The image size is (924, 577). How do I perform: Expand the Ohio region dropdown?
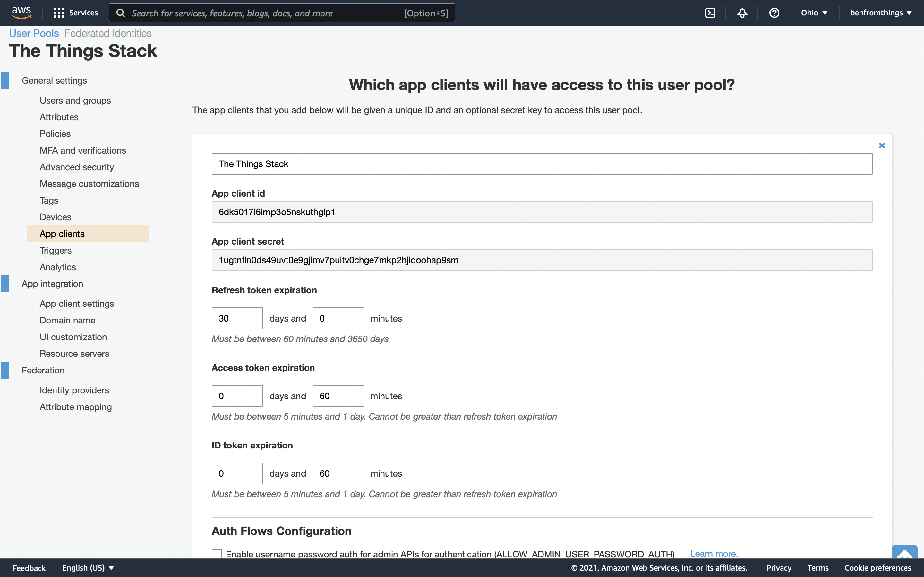pos(814,13)
